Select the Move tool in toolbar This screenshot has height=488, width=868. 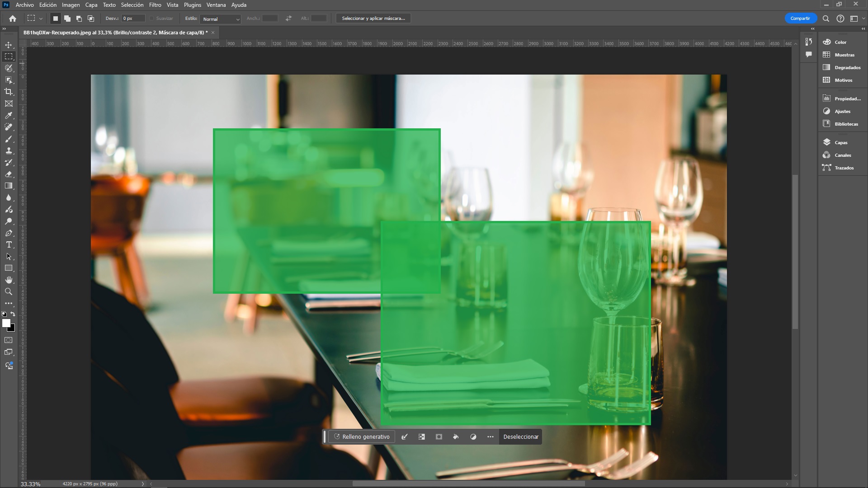click(9, 45)
